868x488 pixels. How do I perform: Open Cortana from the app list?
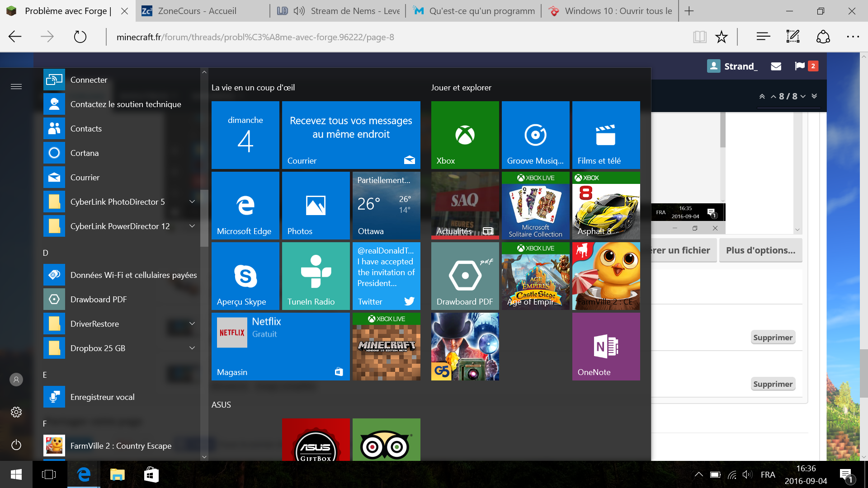[x=121, y=153]
